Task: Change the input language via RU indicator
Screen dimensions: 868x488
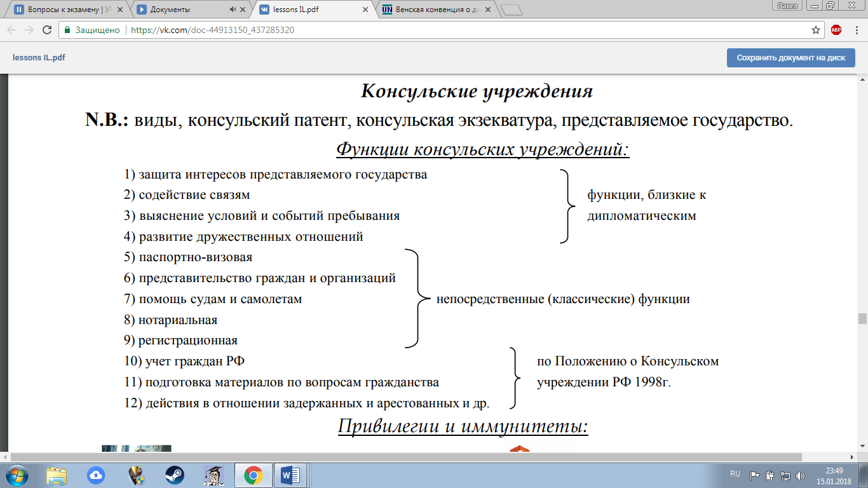Action: (735, 474)
